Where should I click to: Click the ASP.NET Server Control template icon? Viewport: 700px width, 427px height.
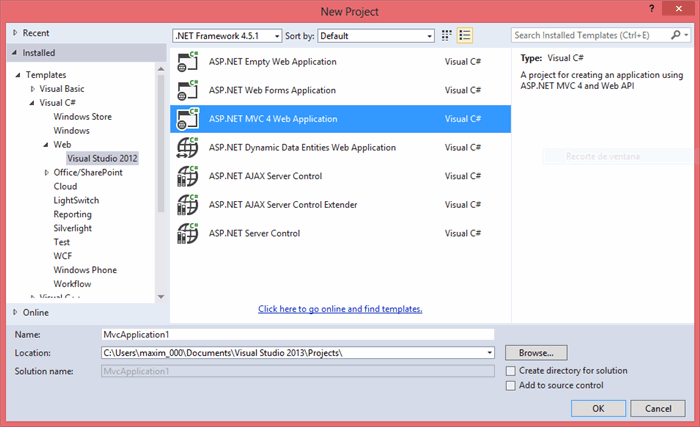(x=188, y=233)
